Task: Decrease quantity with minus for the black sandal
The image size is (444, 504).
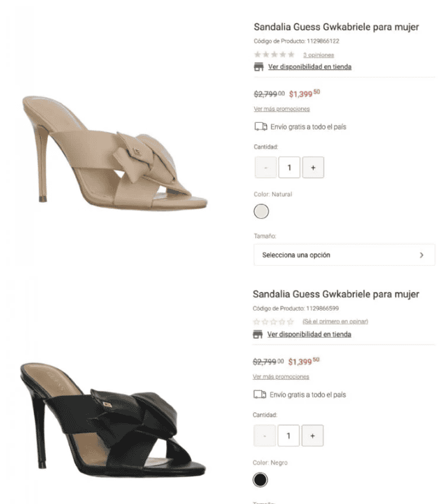Action: point(264,435)
